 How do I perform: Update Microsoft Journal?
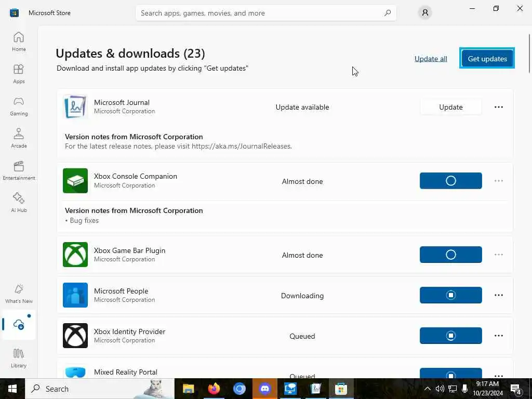tap(450, 107)
